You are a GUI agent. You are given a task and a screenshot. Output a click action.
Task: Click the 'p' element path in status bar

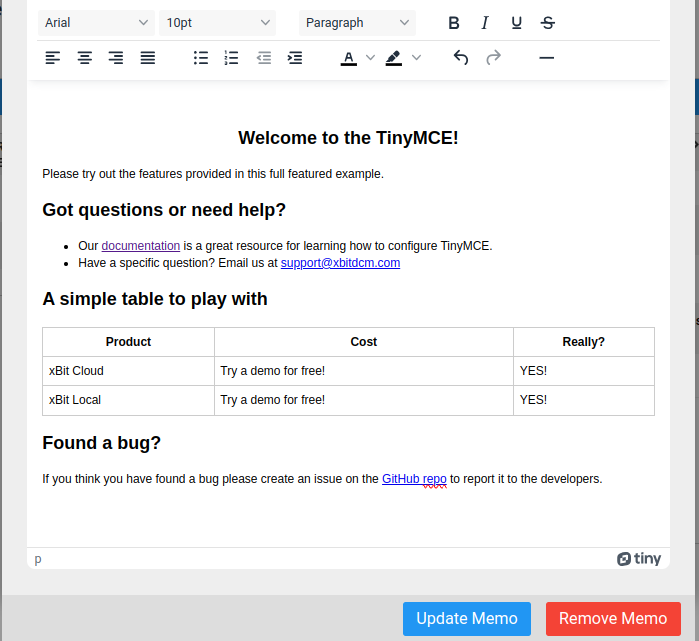pos(38,559)
